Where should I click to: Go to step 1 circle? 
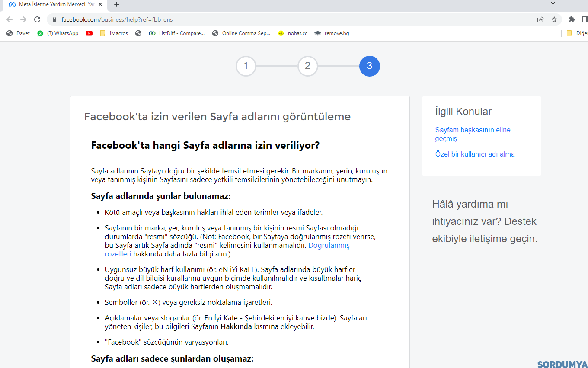pos(246,66)
